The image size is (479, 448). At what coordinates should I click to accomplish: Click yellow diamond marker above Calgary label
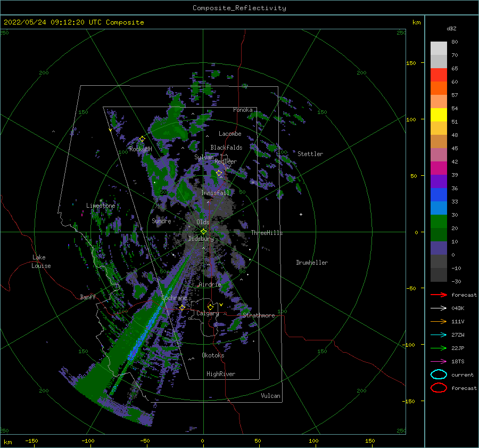click(x=210, y=307)
